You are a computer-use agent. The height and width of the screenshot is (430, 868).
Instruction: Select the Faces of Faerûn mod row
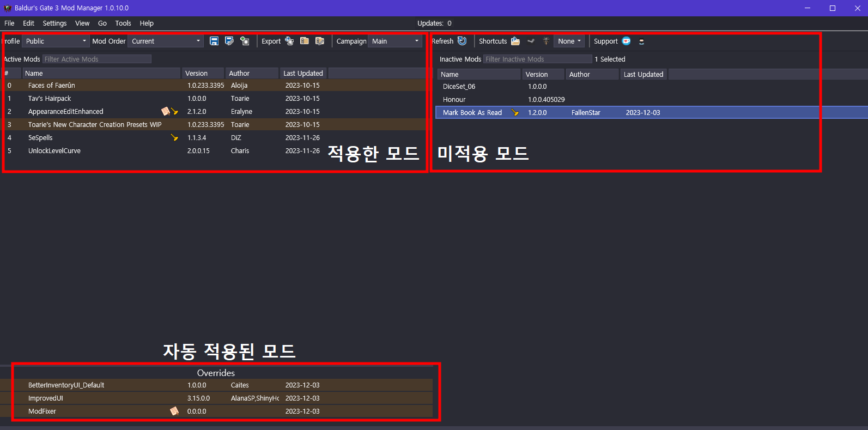(x=214, y=85)
